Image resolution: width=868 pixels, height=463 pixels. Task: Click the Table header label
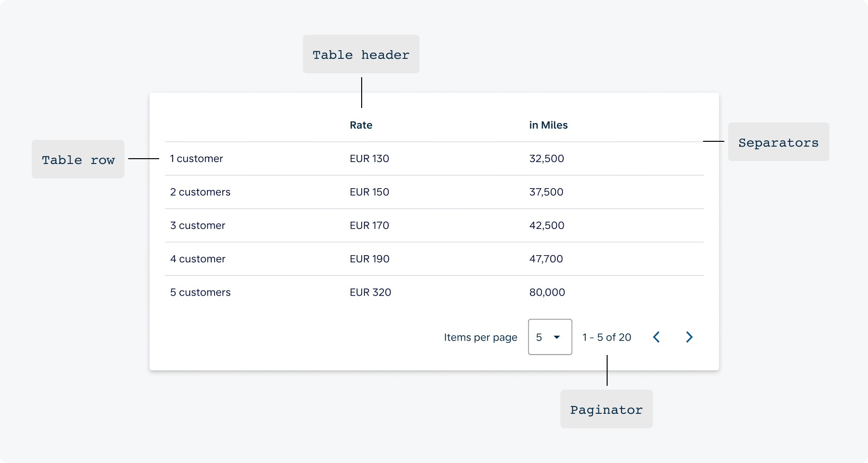pos(361,54)
